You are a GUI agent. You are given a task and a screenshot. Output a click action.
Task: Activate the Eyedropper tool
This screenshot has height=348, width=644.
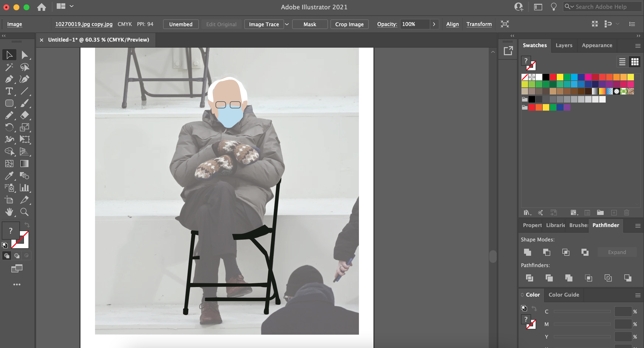9,176
